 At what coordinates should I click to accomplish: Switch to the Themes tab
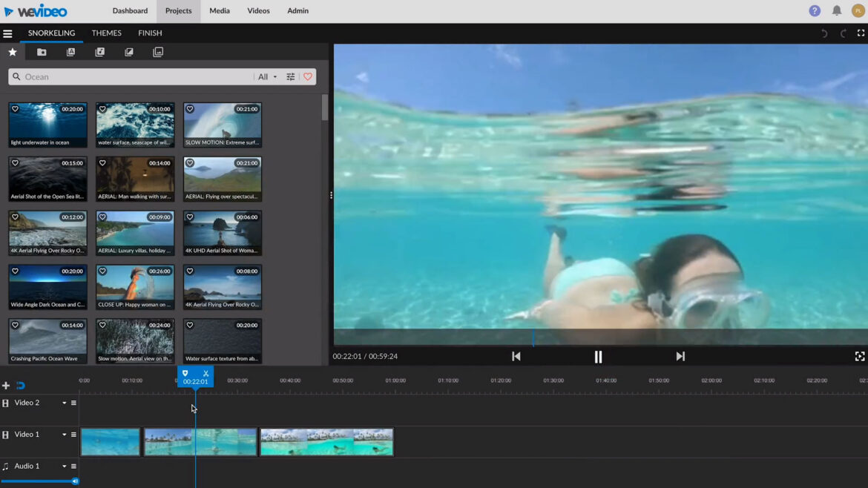106,33
